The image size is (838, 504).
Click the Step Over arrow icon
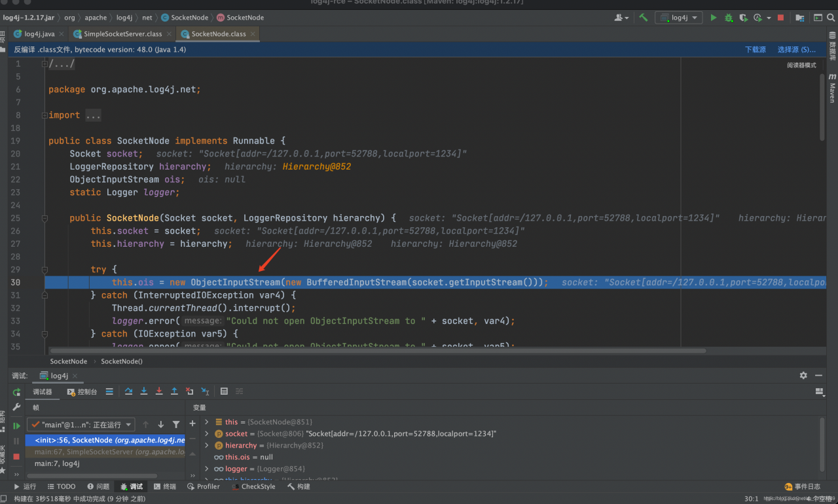(128, 391)
